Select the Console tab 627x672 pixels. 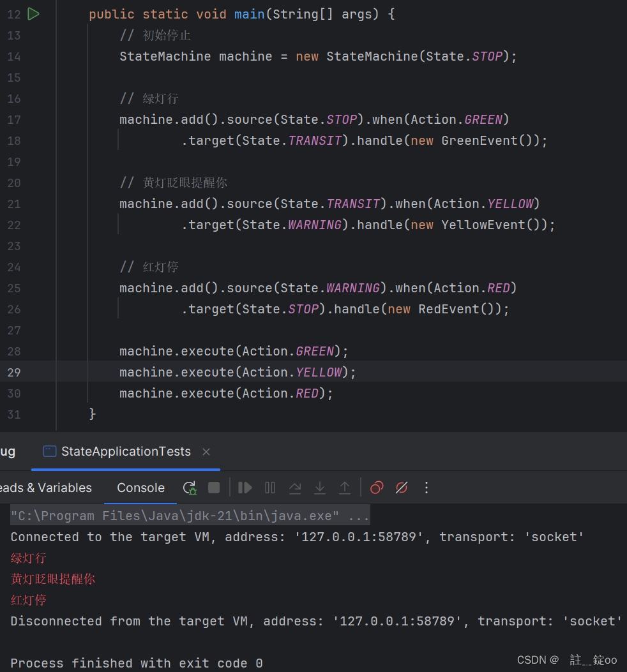coord(140,487)
